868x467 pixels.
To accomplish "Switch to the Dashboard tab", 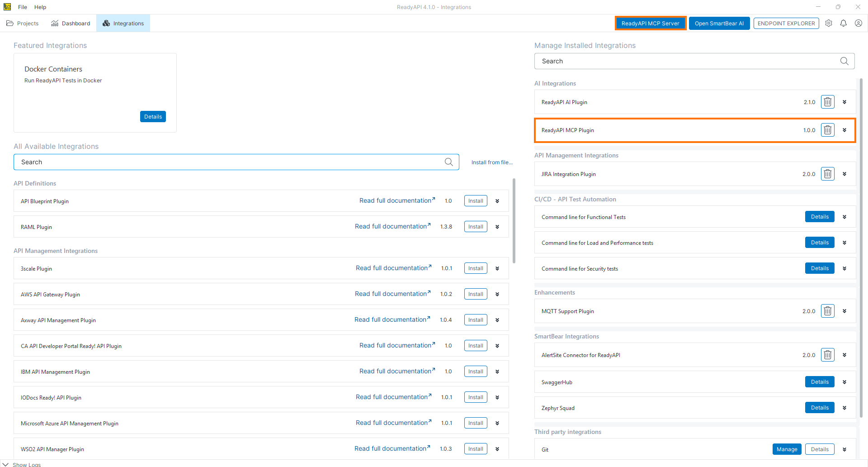I will point(71,23).
